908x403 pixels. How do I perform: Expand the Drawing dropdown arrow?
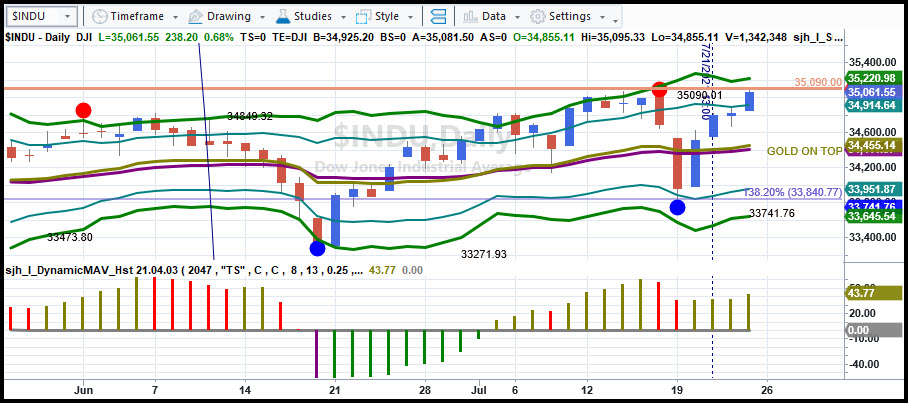(x=262, y=17)
